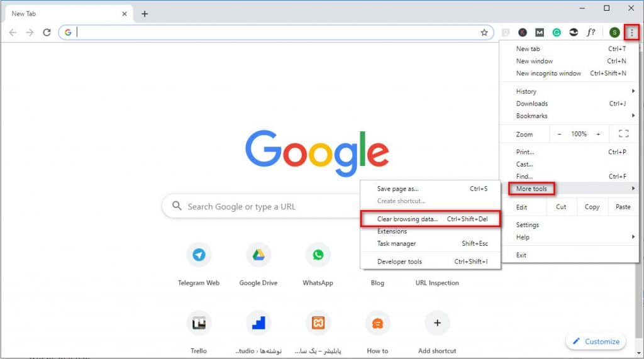Image resolution: width=644 pixels, height=359 pixels.
Task: Click the black-and-white round extension icon
Action: pos(574,33)
